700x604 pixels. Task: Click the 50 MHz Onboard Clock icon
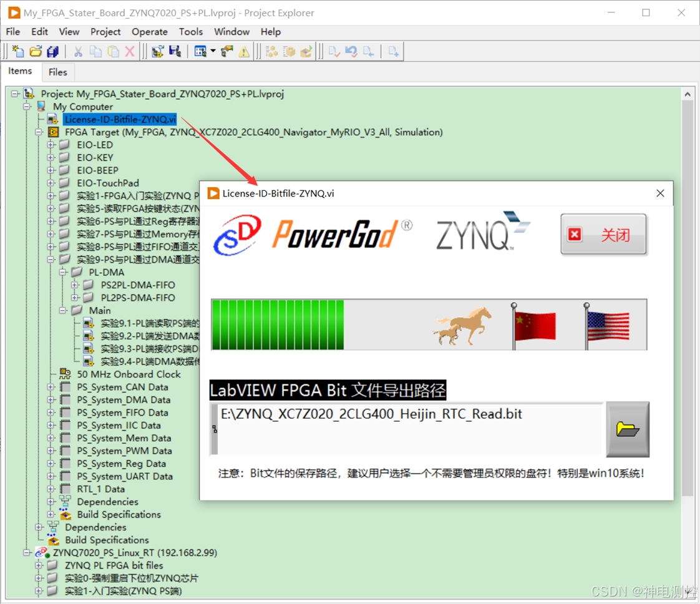65,374
